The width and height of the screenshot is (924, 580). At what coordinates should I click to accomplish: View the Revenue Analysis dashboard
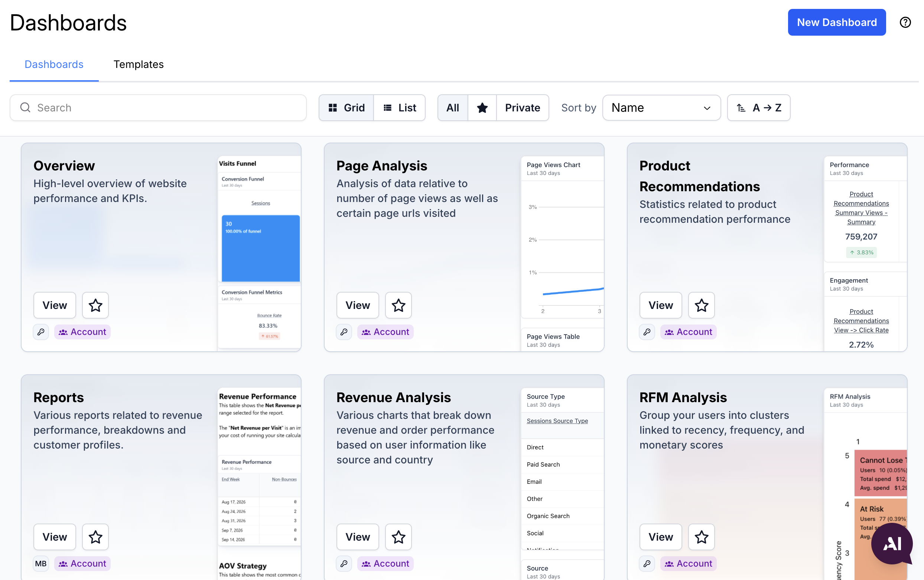point(358,537)
